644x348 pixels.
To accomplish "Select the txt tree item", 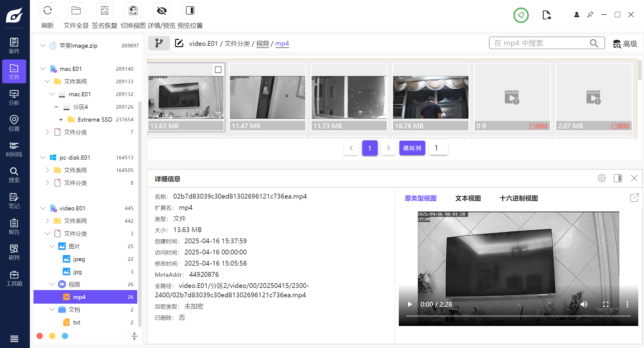I will pos(86,322).
